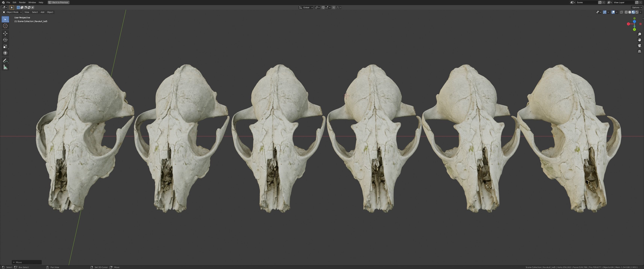Open the viewport View menu

(27, 12)
